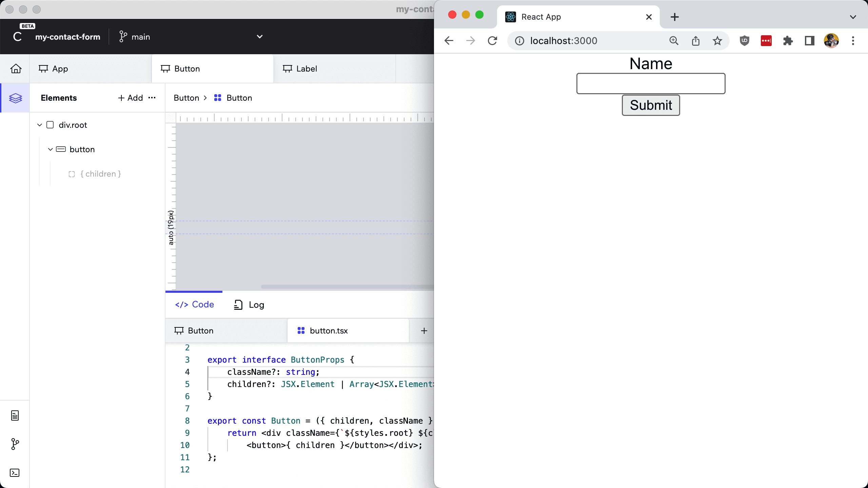Open a new browser tab

pos(675,17)
